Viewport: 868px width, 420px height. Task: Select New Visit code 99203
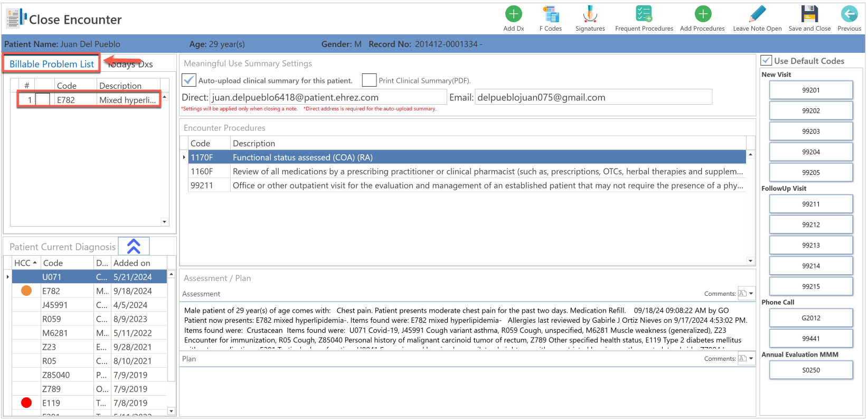tap(810, 131)
